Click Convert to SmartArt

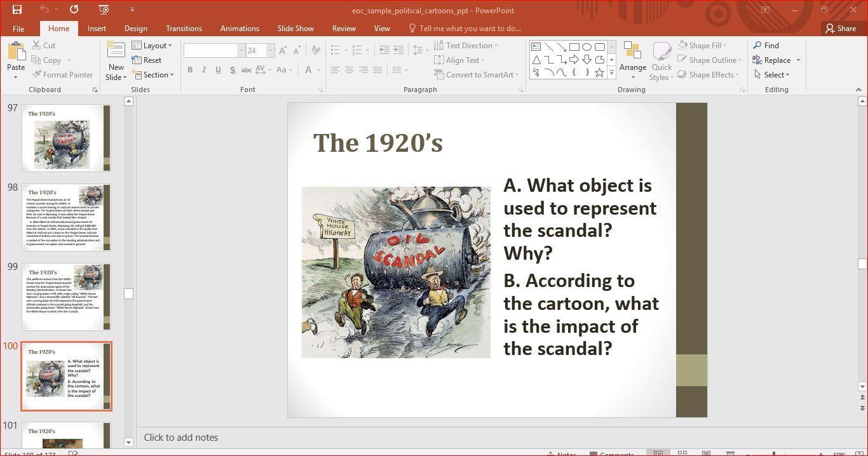[477, 75]
